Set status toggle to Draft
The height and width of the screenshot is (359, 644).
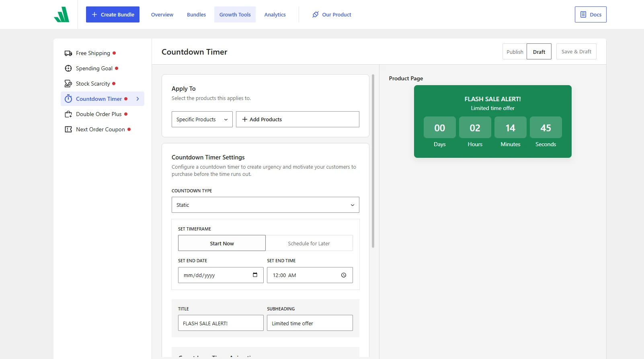[539, 51]
